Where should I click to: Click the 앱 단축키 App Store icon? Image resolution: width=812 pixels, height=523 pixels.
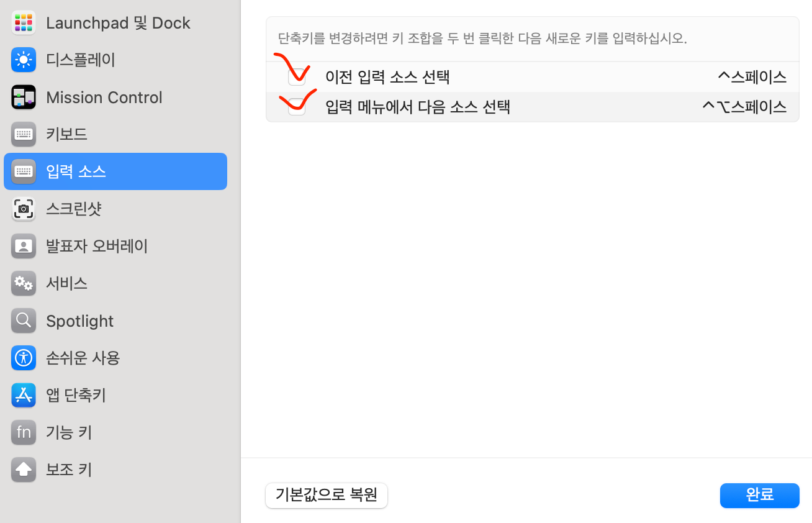point(24,395)
